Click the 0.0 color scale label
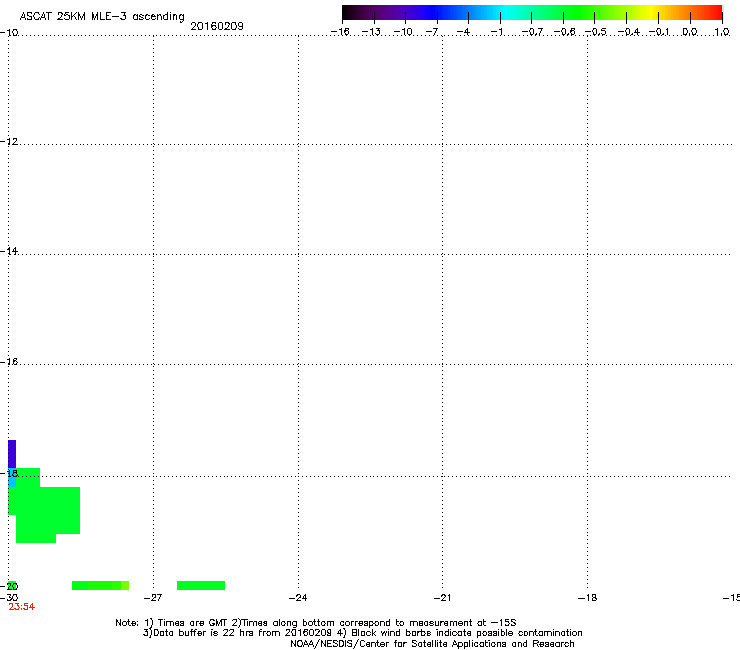This screenshot has width=740, height=650. pos(690,32)
